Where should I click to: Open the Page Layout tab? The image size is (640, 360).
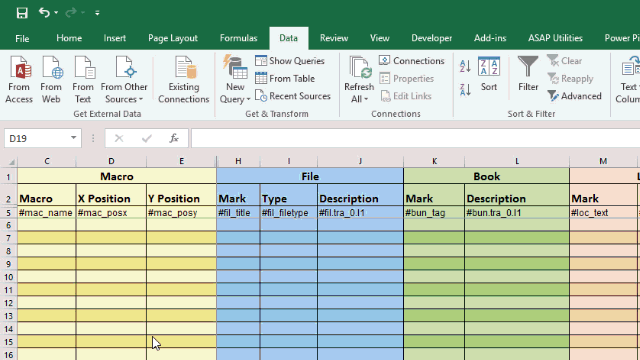point(173,38)
